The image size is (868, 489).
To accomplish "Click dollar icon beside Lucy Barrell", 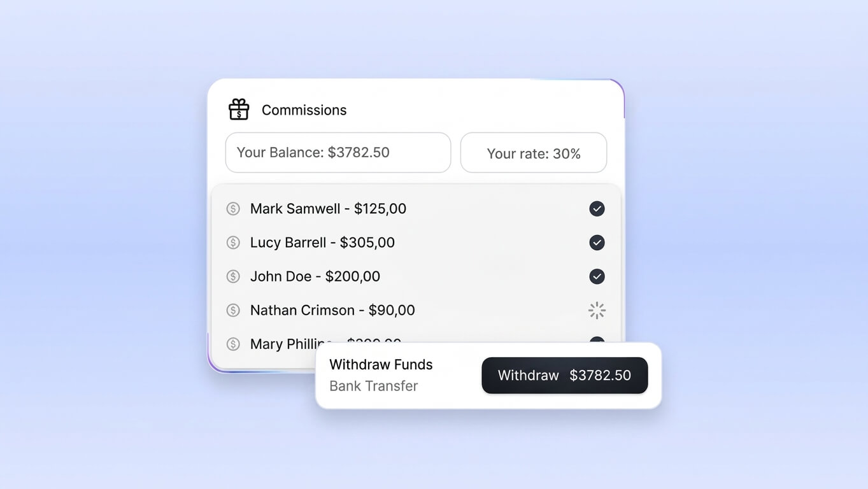I will [x=233, y=243].
